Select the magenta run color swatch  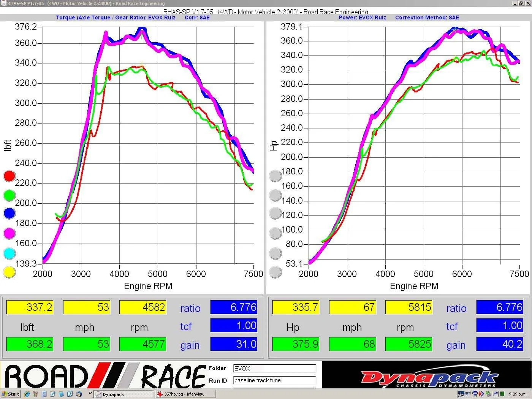pyautogui.click(x=9, y=233)
